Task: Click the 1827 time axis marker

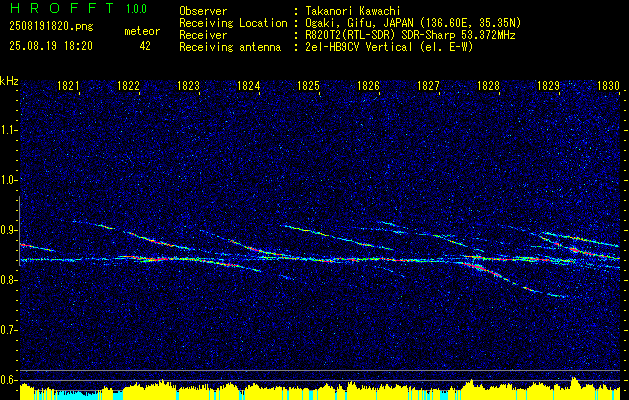Action: click(428, 85)
